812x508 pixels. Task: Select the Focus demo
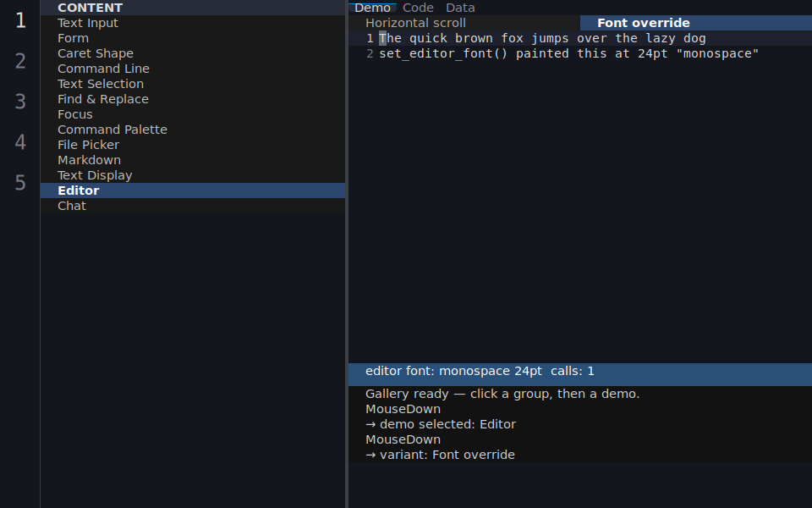(x=193, y=114)
